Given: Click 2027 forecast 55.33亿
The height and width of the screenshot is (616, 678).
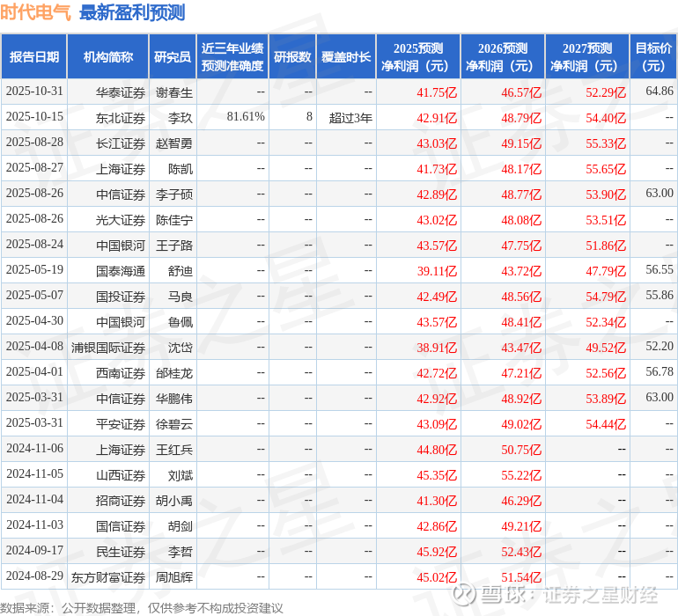Looking at the screenshot, I should point(606,143).
